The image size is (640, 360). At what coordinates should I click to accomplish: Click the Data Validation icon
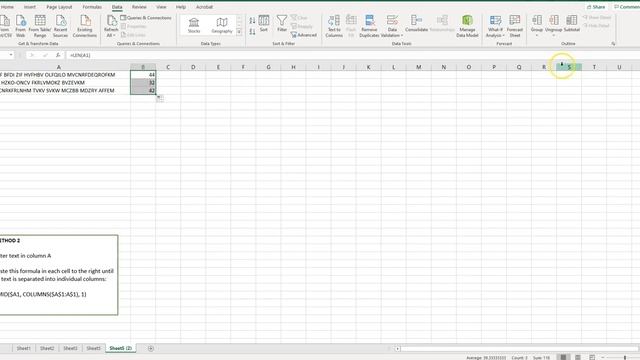point(392,20)
